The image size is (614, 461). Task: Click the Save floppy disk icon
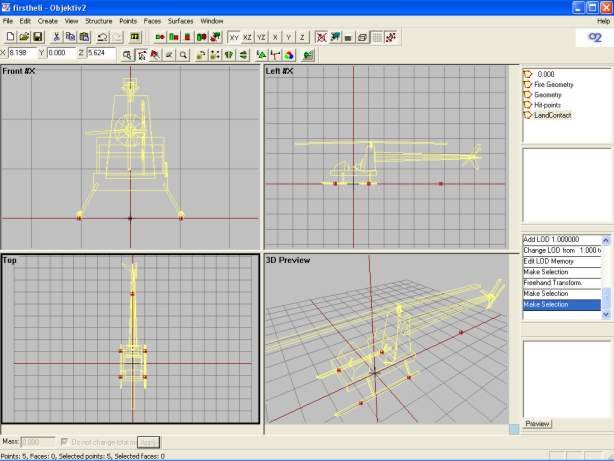pyautogui.click(x=37, y=37)
